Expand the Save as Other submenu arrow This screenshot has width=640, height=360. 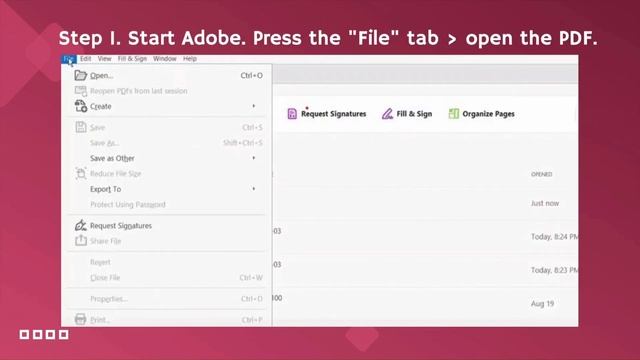point(253,158)
